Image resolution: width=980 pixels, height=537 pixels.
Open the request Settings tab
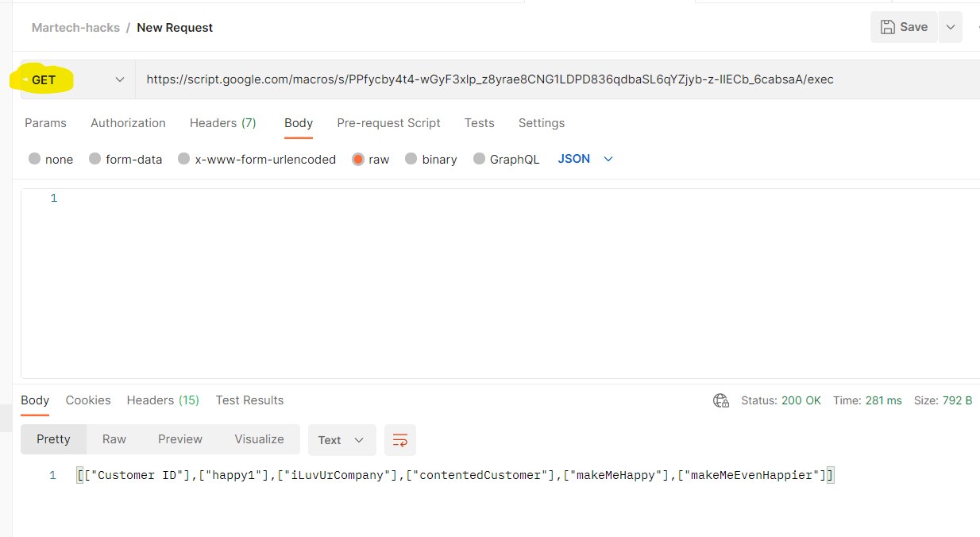[542, 123]
